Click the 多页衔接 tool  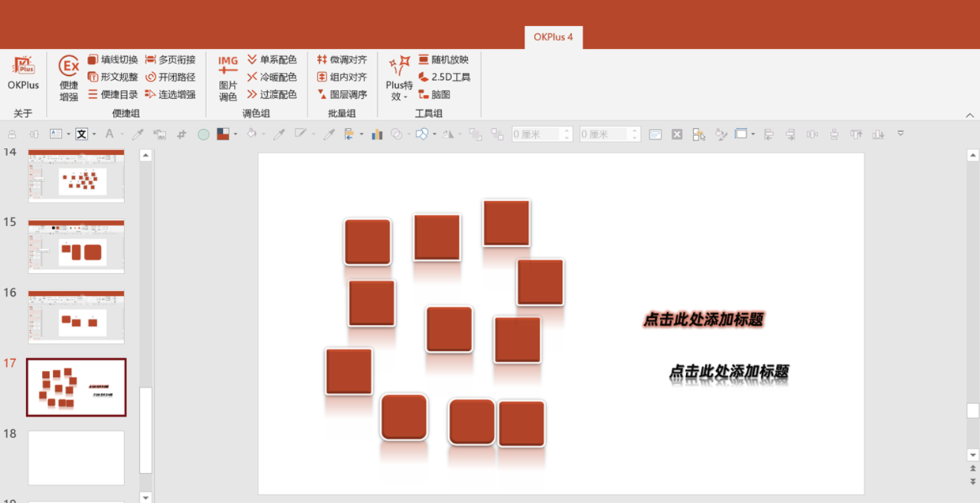click(x=170, y=59)
